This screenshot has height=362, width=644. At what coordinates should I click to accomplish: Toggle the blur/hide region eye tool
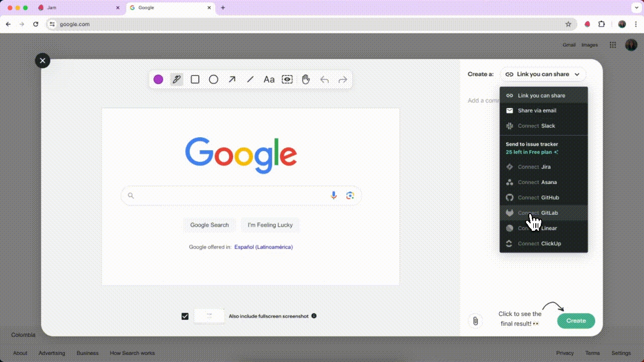point(287,79)
